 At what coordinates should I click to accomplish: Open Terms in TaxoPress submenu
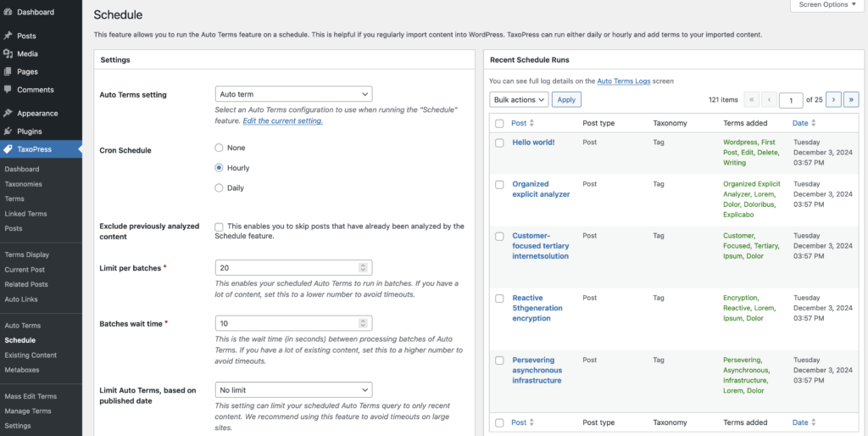click(x=14, y=198)
